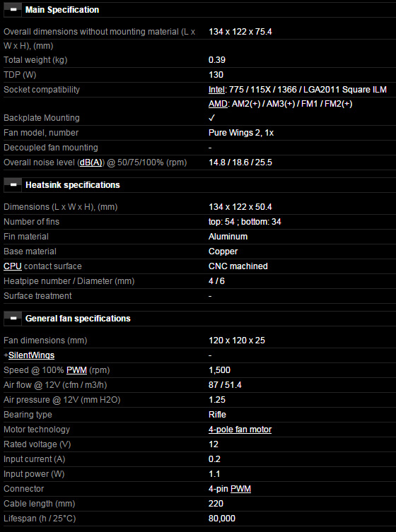
Task: Open the CPU glossary link
Action: coord(13,266)
